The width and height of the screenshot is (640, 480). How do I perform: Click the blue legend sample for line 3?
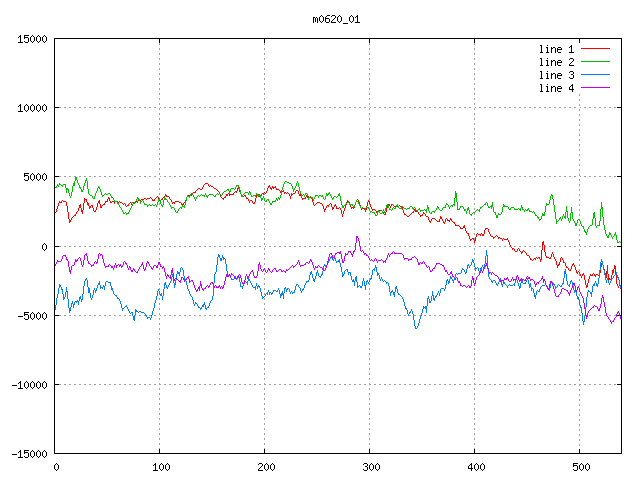click(595, 75)
